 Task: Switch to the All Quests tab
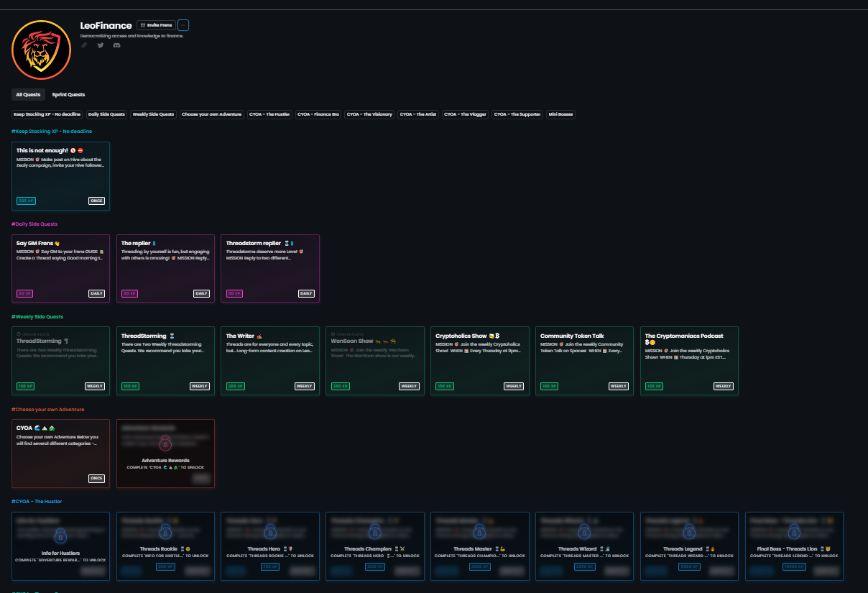pos(29,94)
